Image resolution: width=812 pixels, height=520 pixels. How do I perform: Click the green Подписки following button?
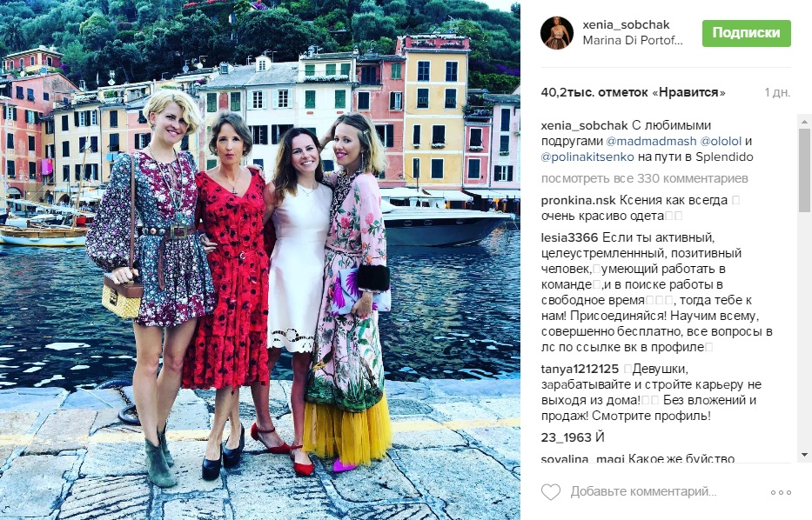pyautogui.click(x=746, y=33)
